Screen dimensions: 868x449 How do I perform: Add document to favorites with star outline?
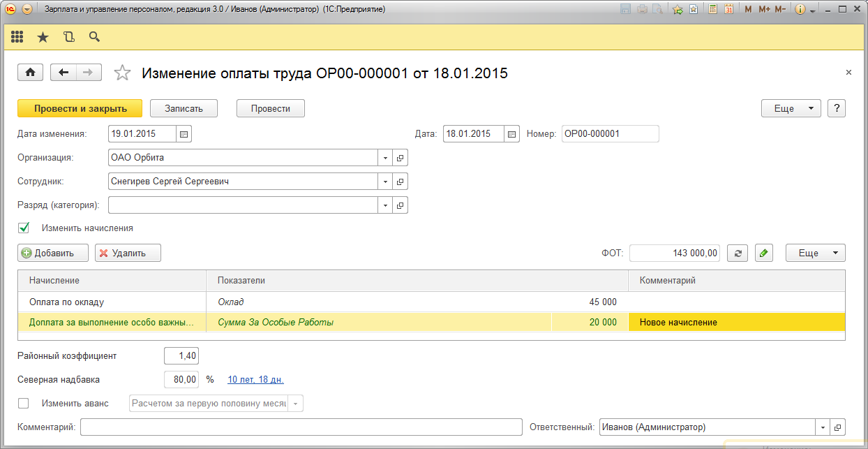click(x=122, y=73)
